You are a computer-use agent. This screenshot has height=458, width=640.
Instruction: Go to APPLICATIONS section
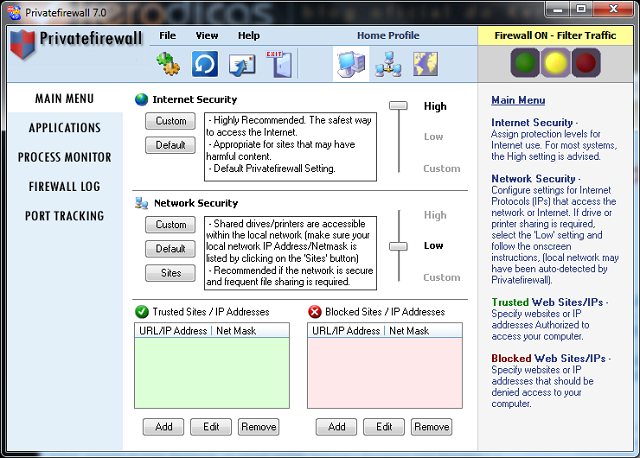[64, 128]
